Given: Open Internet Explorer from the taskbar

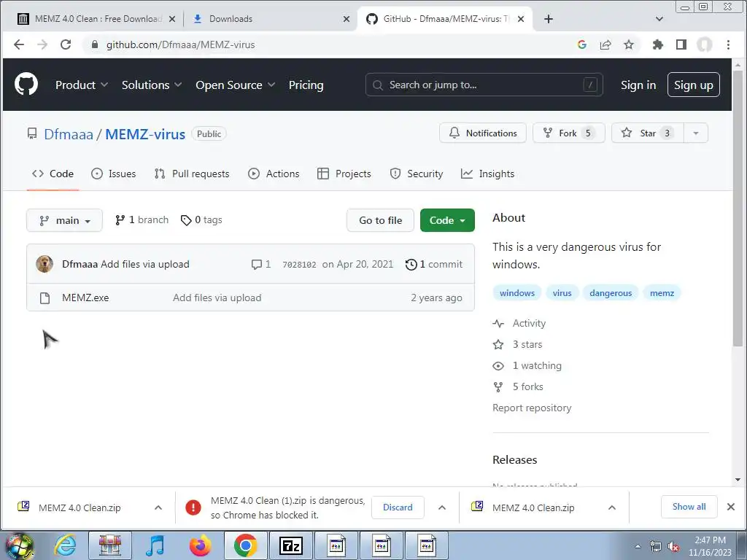Looking at the screenshot, I should pyautogui.click(x=65, y=545).
